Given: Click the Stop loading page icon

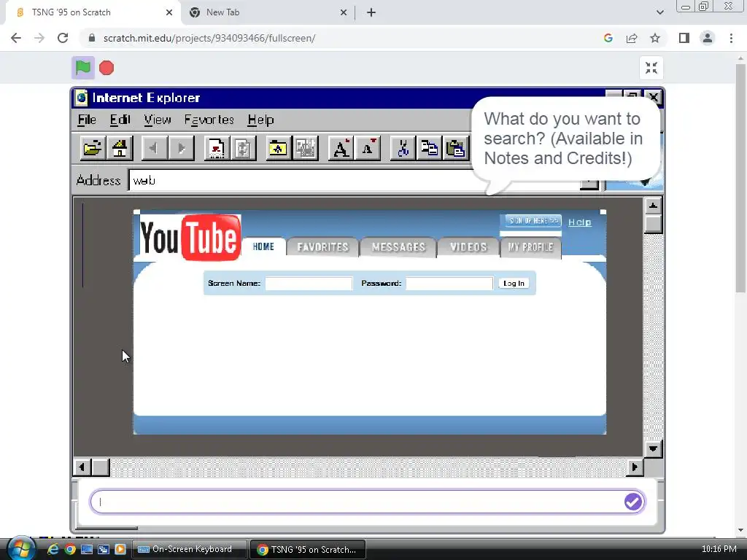Looking at the screenshot, I should tap(217, 148).
